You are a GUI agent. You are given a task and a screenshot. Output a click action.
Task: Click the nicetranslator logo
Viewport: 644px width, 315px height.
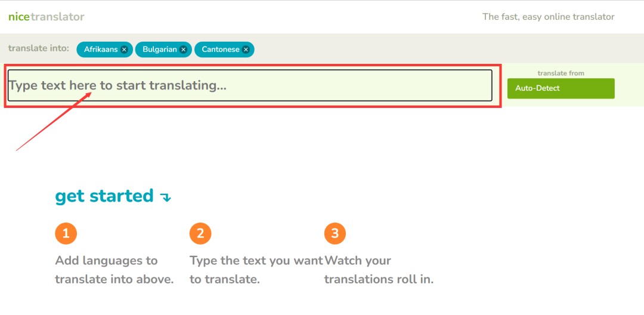47,17
